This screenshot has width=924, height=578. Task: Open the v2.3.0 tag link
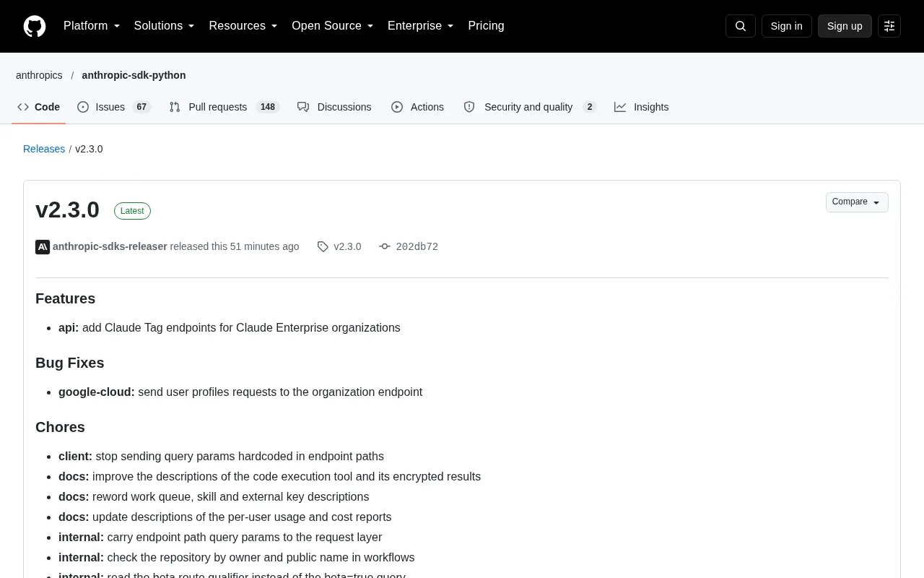pos(347,246)
